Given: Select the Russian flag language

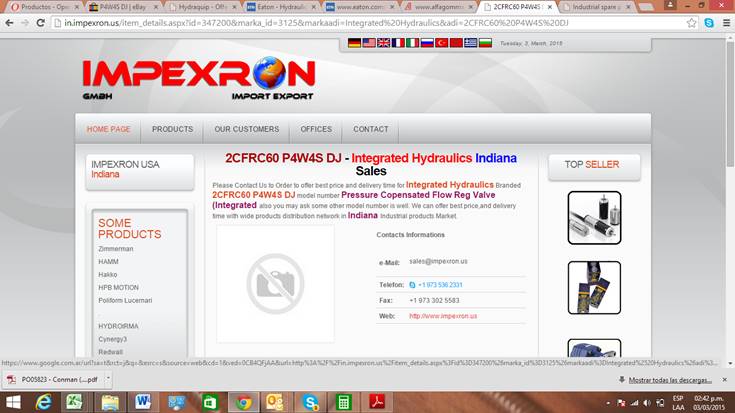Looking at the screenshot, I should (x=427, y=43).
